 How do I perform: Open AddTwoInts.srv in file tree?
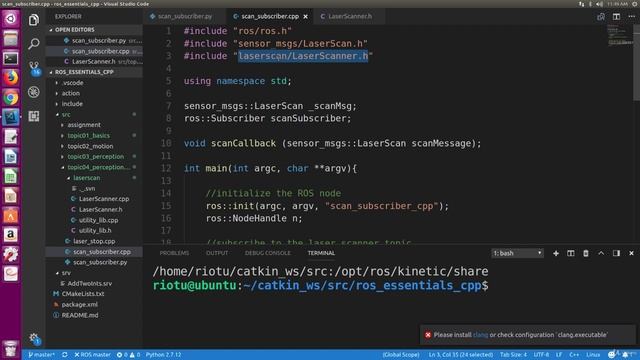[x=89, y=283]
